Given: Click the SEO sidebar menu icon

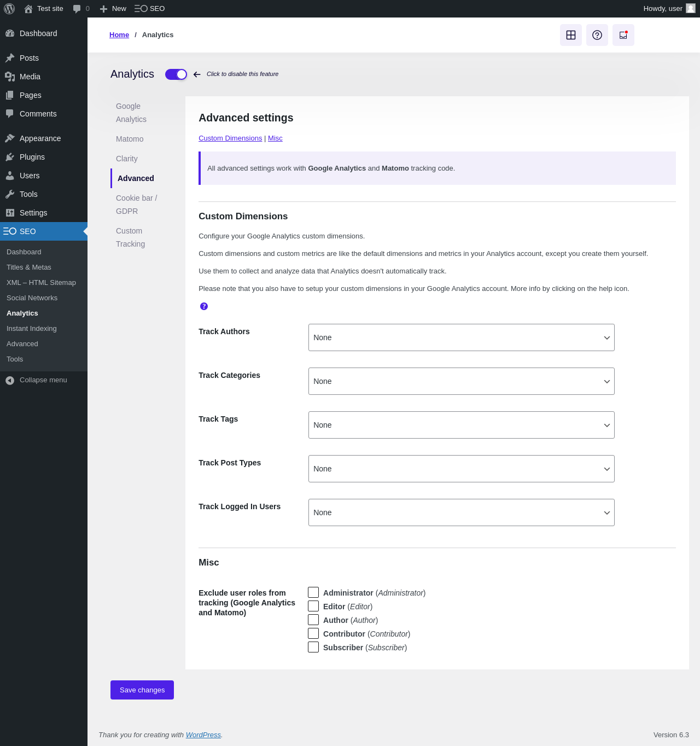Looking at the screenshot, I should [10, 231].
